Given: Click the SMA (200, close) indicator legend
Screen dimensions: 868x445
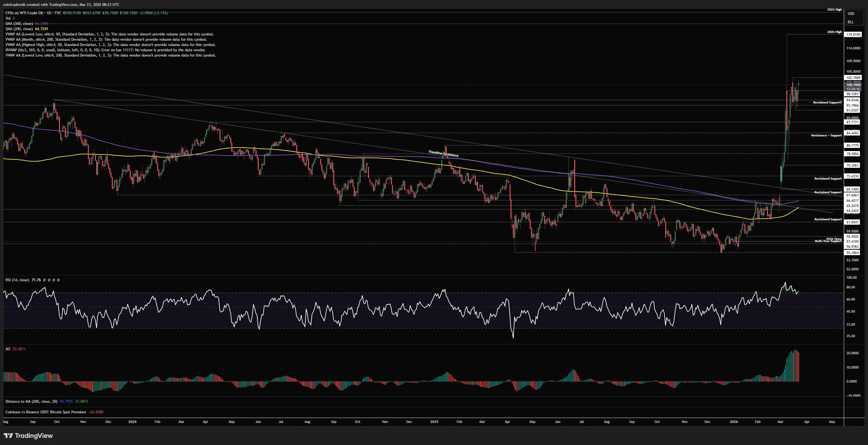Looking at the screenshot, I should 19,29.
